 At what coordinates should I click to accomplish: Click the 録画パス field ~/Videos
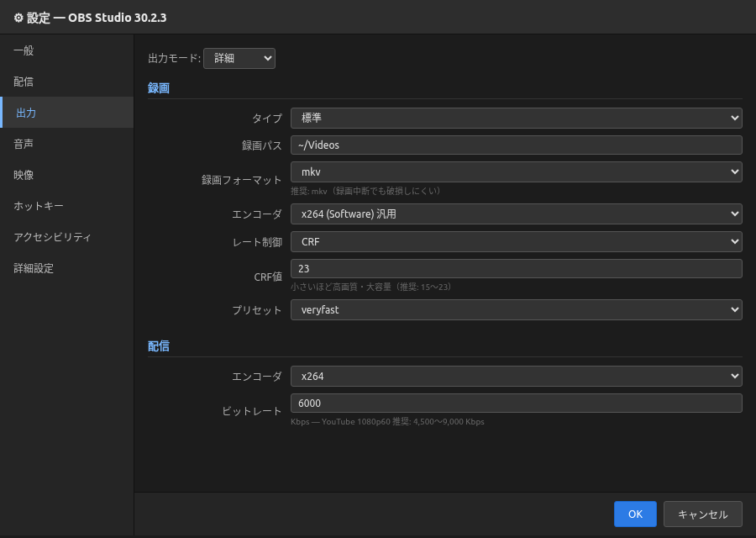coord(516,145)
